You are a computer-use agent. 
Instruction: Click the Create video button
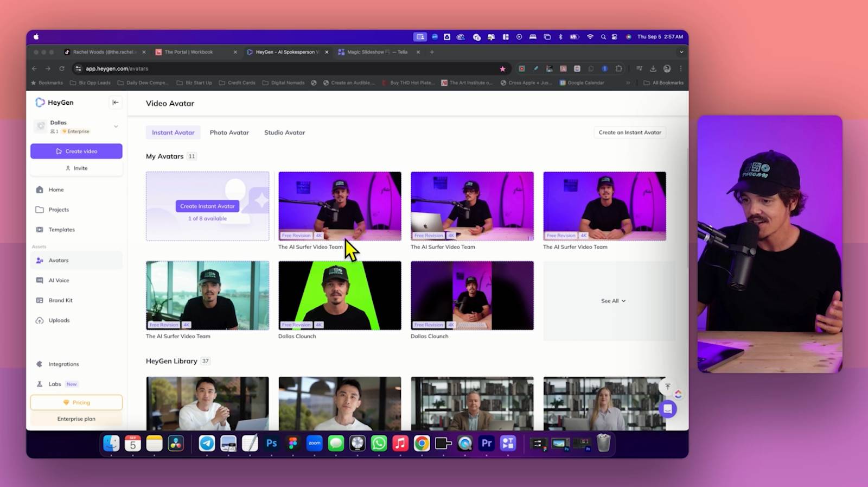[76, 151]
